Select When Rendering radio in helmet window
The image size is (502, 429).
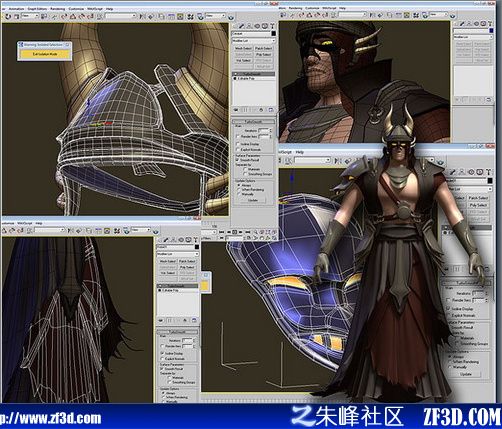[239, 190]
